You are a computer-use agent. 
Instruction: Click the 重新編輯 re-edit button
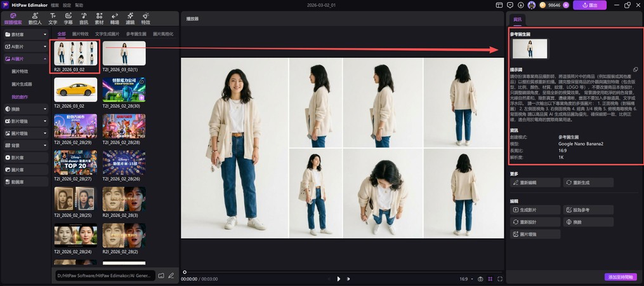[535, 182]
